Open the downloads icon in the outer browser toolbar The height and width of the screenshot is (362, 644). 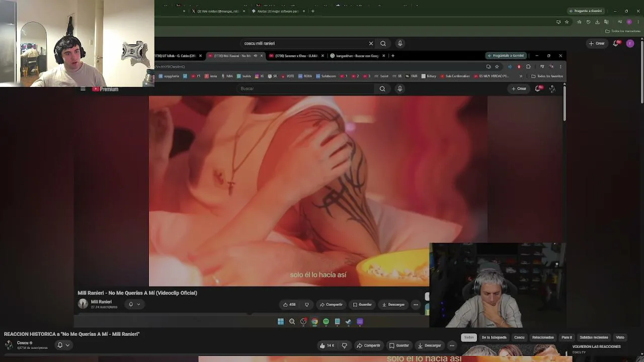click(x=597, y=22)
